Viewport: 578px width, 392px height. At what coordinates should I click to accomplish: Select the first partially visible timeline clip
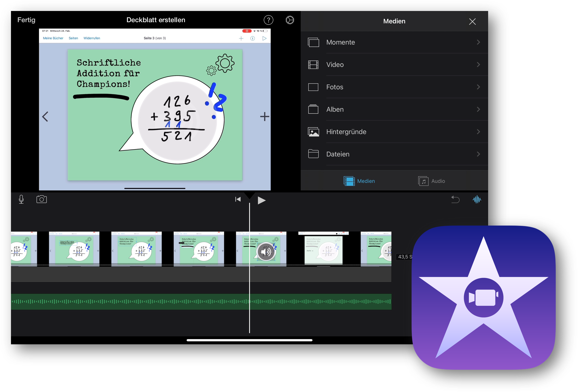[x=24, y=249]
